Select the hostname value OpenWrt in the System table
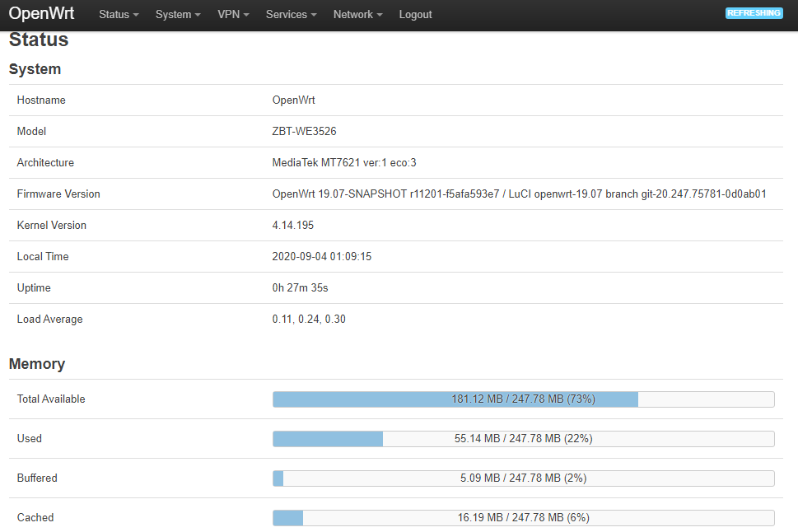Viewport: 798px width, 532px height. pos(294,100)
